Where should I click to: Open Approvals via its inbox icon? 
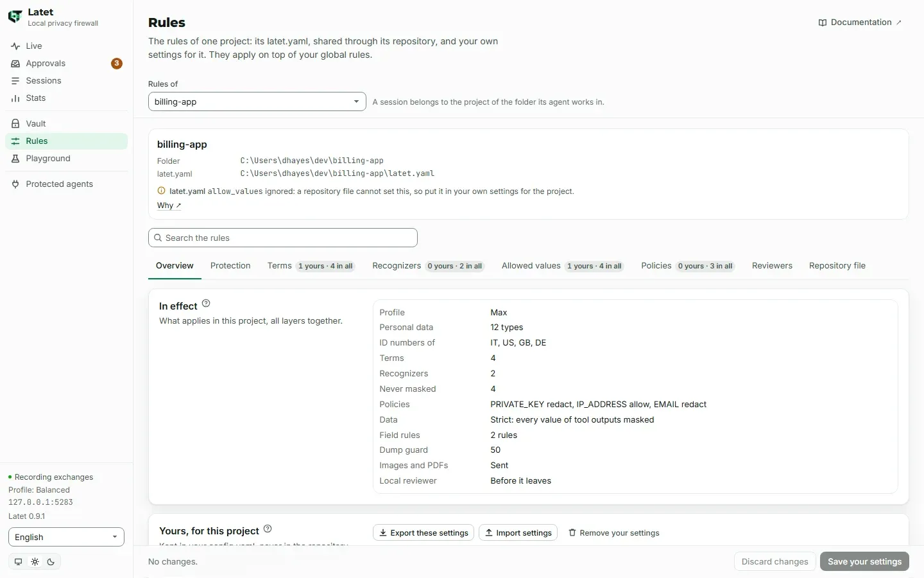point(15,64)
